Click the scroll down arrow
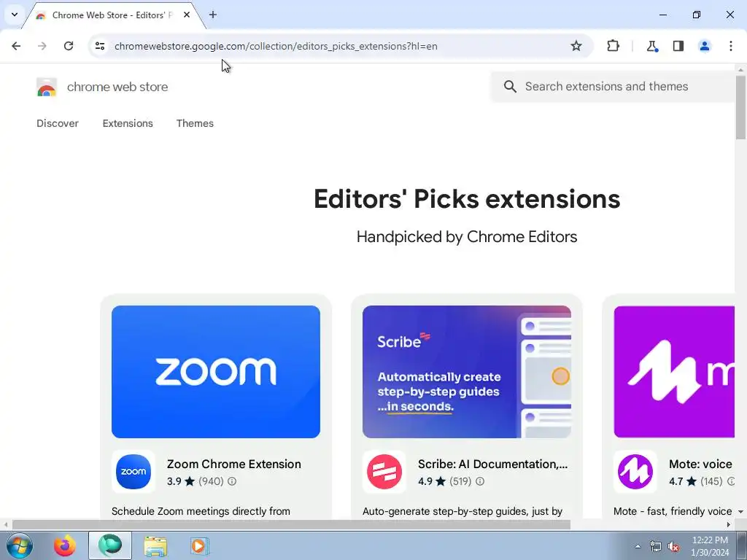This screenshot has width=747, height=560. coord(740,512)
